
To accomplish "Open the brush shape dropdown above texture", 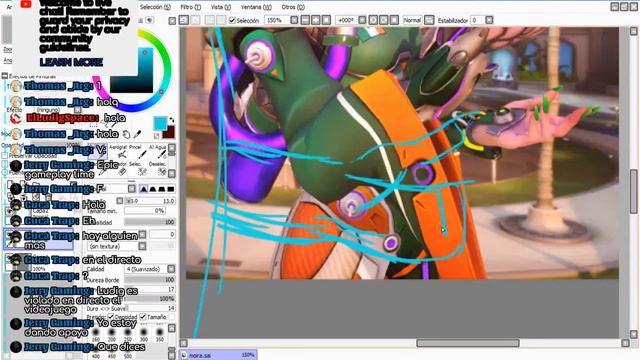I will coord(142,234).
